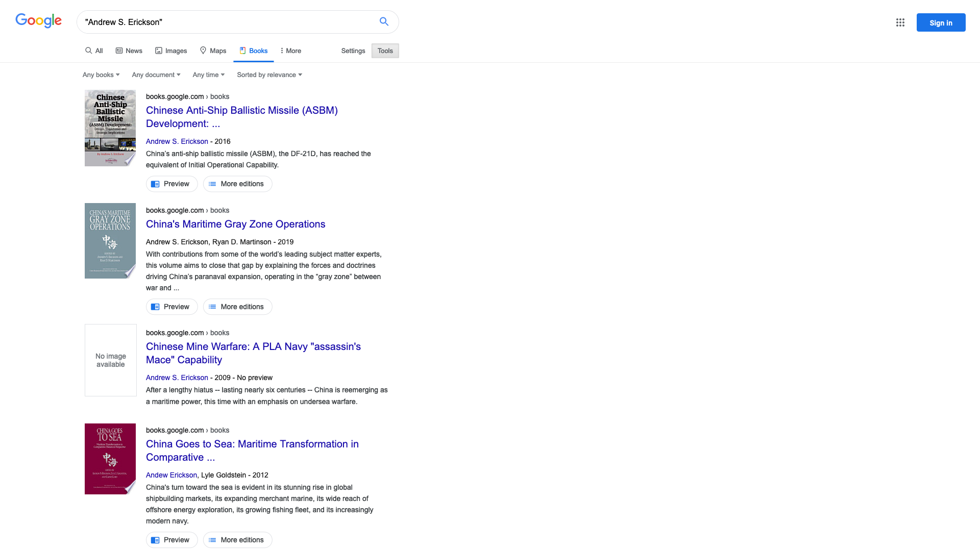Preview China's Maritime Gray Zone Operations
The image size is (980, 551).
171,307
